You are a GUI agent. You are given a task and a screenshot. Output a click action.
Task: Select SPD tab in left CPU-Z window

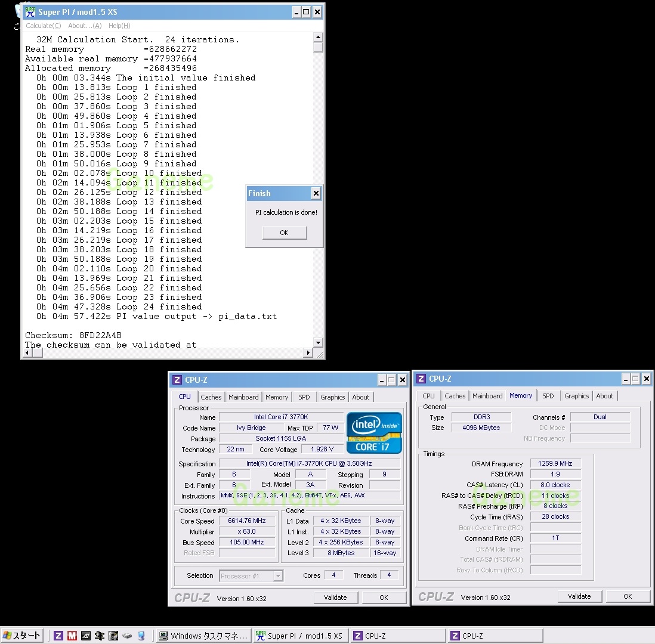coord(304,397)
